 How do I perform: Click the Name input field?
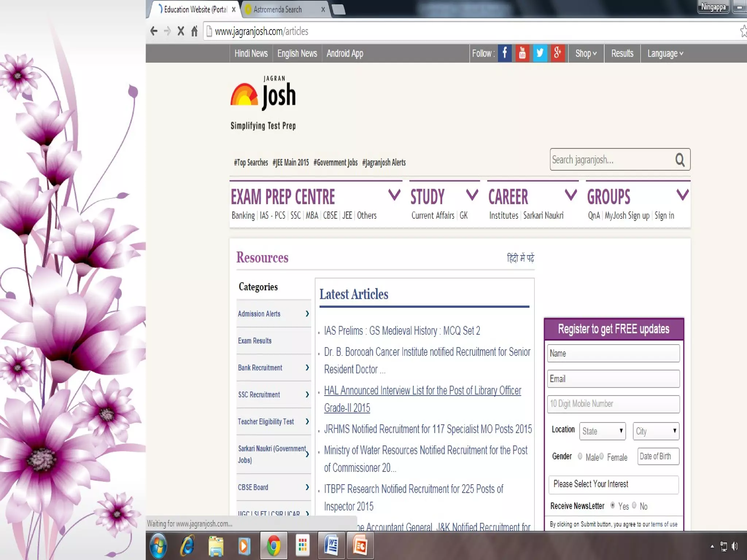[x=614, y=353]
